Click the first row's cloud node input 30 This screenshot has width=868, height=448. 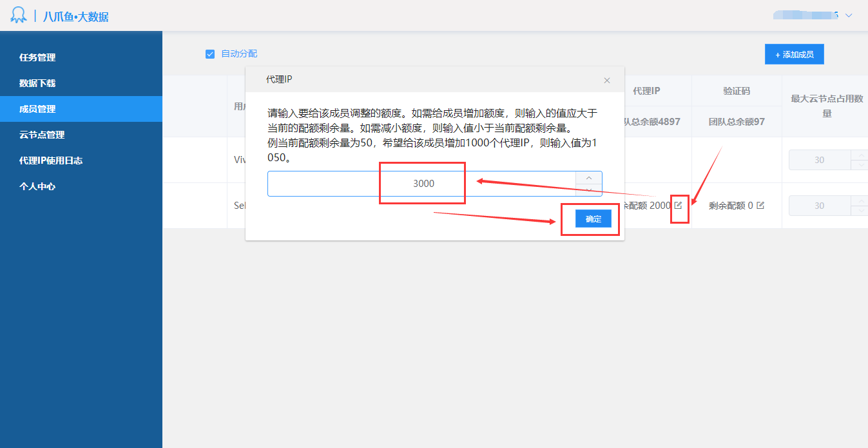pyautogui.click(x=820, y=160)
